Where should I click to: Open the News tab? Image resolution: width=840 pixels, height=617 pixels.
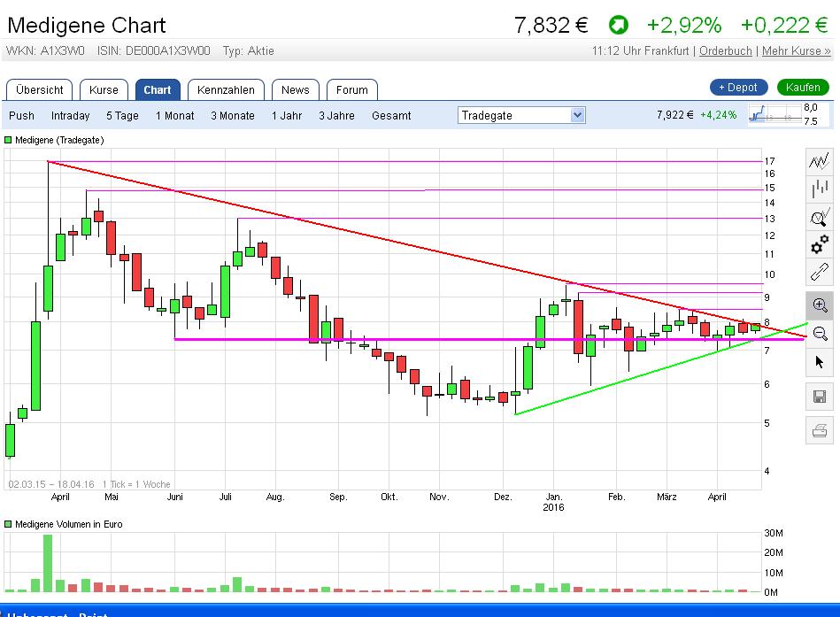(296, 89)
